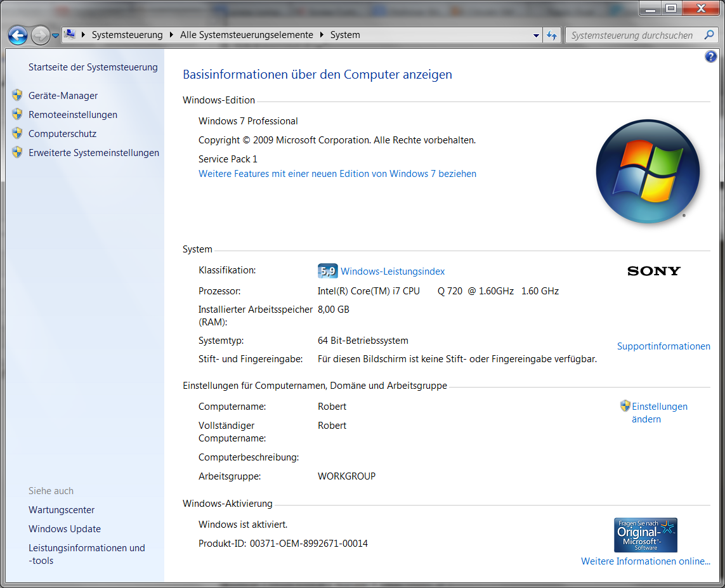The height and width of the screenshot is (588, 725).
Task: Open Geräte-Manager
Action: point(63,96)
